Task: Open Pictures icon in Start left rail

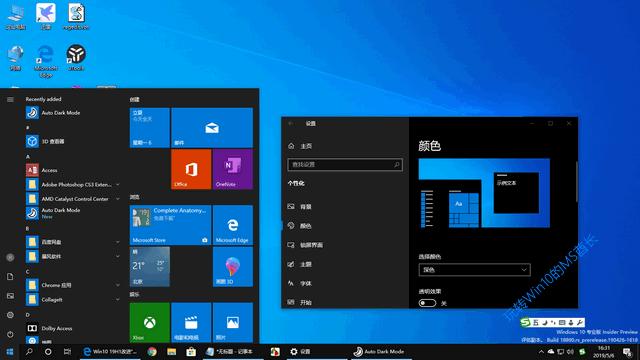Action: tap(10, 296)
